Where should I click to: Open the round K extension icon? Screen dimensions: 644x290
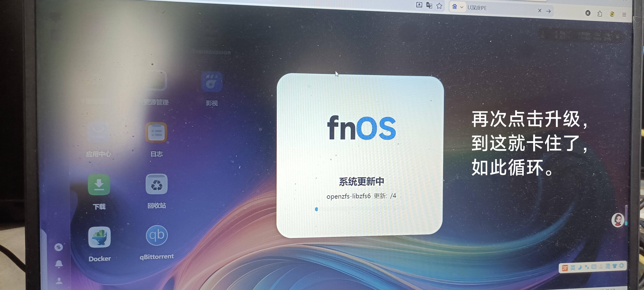tap(588, 13)
